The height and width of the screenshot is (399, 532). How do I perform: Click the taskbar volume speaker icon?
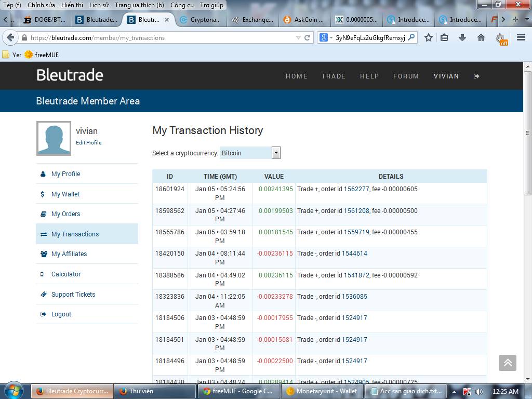pyautogui.click(x=479, y=391)
